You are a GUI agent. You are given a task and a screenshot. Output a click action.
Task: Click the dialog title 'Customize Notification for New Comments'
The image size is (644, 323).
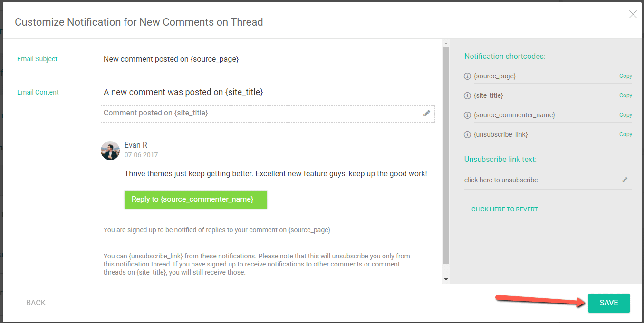[x=139, y=22]
